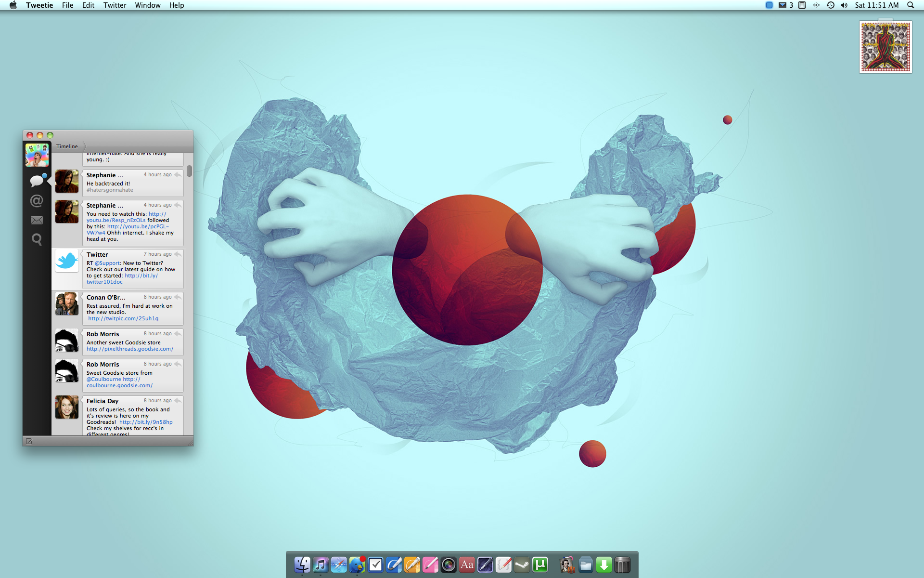924x578 pixels.
Task: Open the pixelthreads.goodsie.com link
Action: click(x=130, y=349)
